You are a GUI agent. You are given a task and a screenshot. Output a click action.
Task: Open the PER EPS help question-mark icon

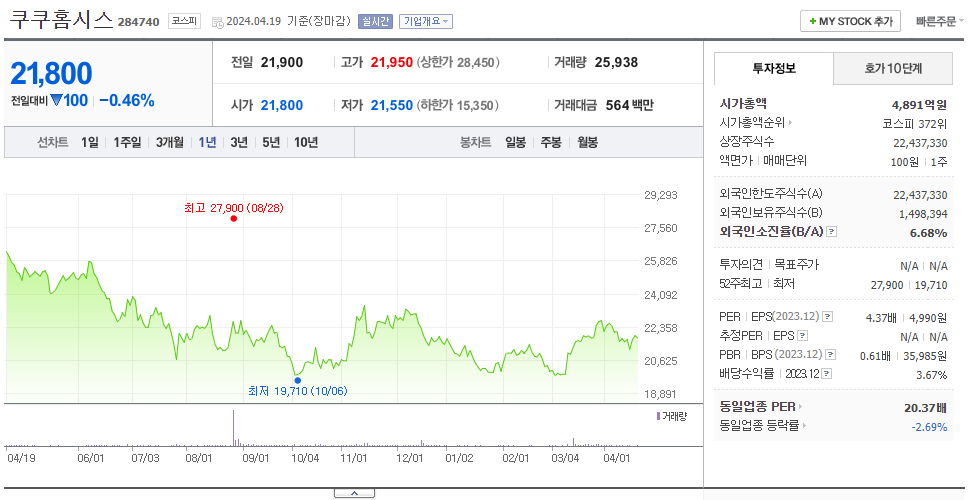(827, 317)
